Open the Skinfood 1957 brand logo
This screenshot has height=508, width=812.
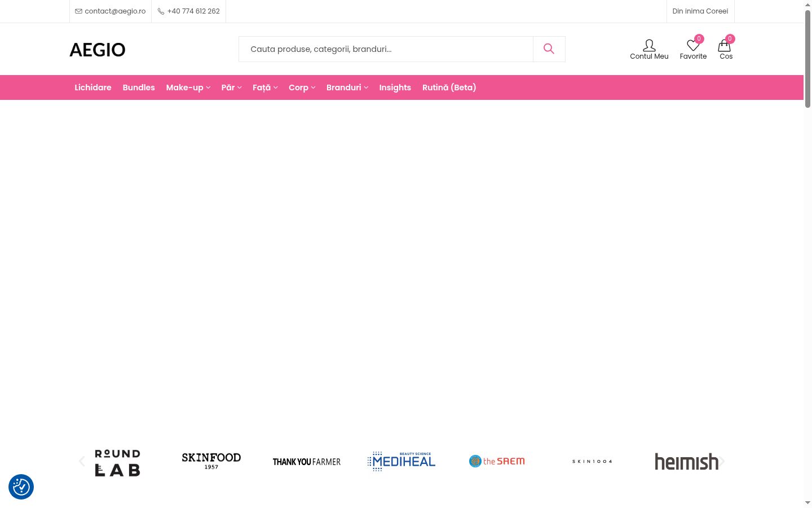211,461
